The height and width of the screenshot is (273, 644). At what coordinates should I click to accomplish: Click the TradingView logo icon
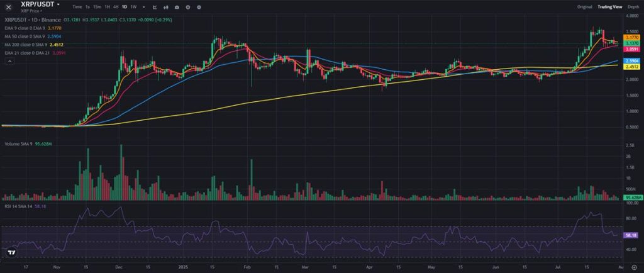(11, 253)
